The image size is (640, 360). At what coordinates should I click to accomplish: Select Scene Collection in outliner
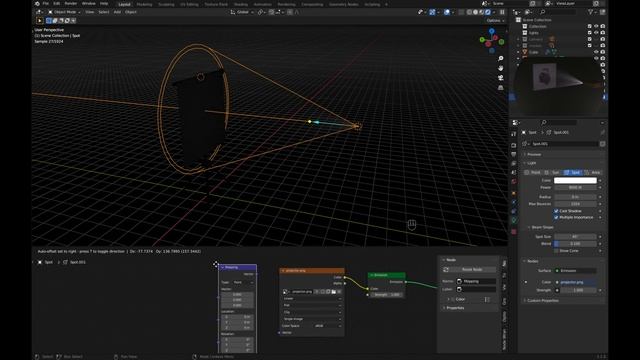coord(537,20)
